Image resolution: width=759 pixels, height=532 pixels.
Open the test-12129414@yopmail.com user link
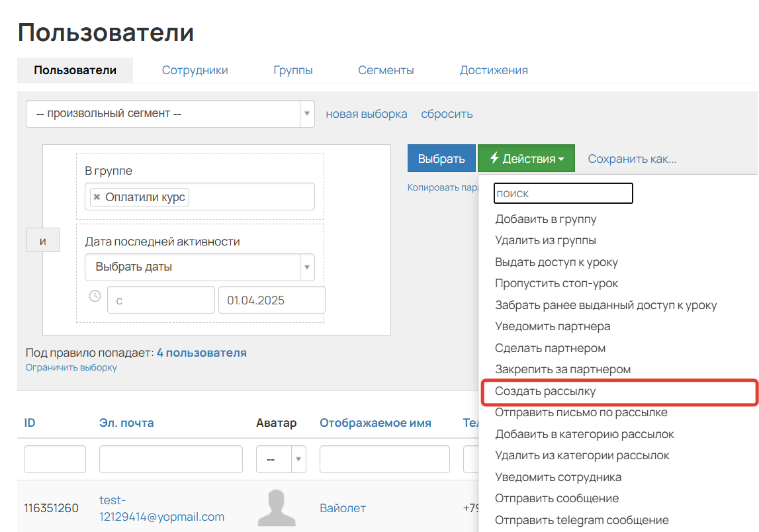pos(161,508)
